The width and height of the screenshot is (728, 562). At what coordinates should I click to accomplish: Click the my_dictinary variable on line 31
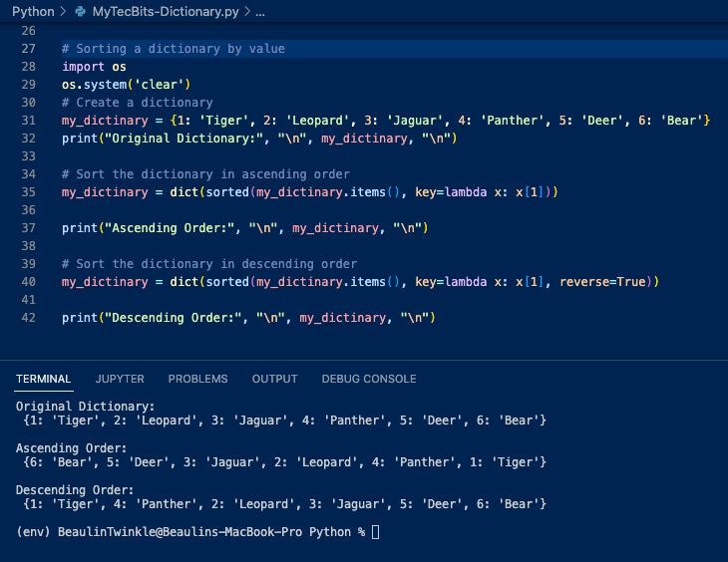click(105, 121)
